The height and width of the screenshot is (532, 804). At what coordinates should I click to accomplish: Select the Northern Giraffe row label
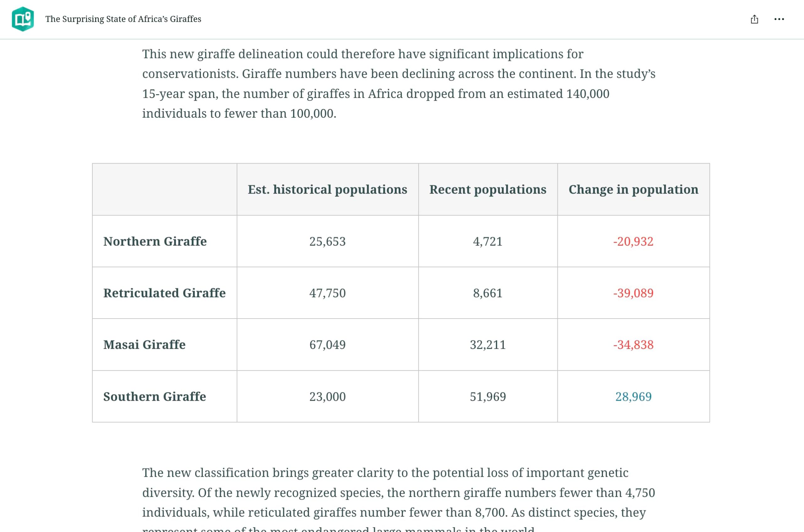click(155, 242)
